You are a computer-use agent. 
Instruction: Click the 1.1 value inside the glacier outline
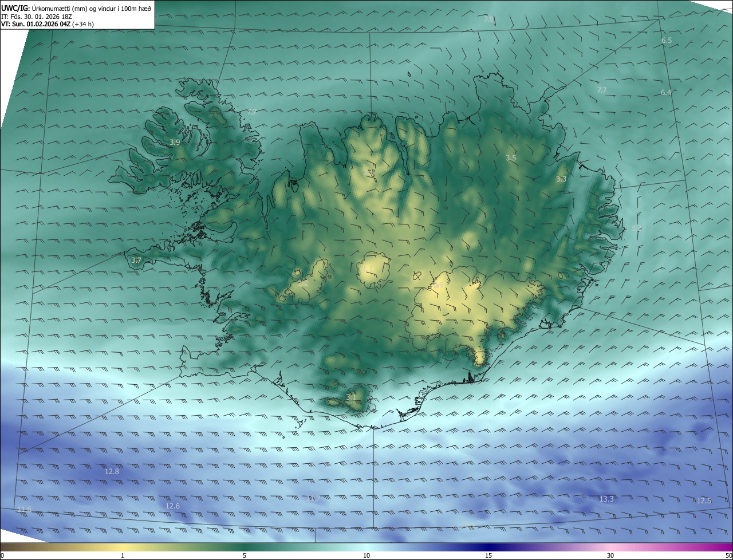368,269
